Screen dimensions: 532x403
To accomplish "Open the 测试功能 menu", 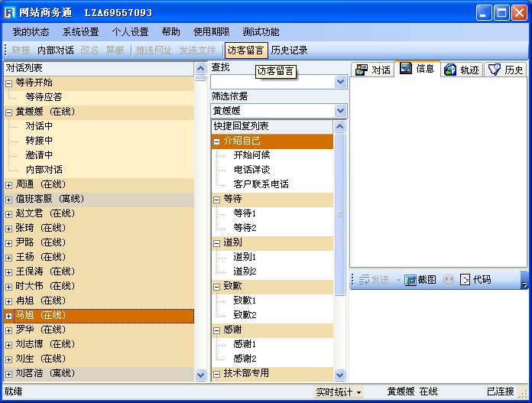I will [261, 32].
